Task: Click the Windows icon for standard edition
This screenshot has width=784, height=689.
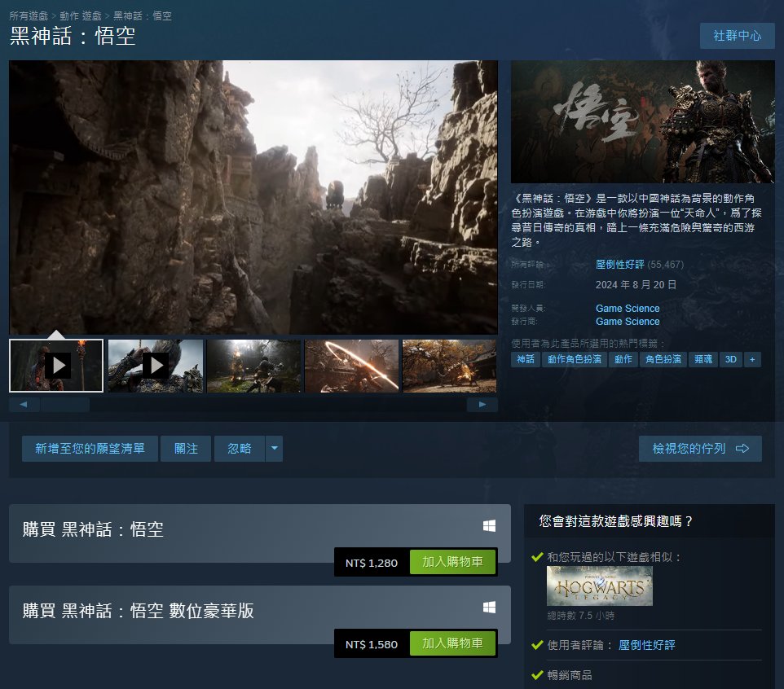Action: coord(489,525)
